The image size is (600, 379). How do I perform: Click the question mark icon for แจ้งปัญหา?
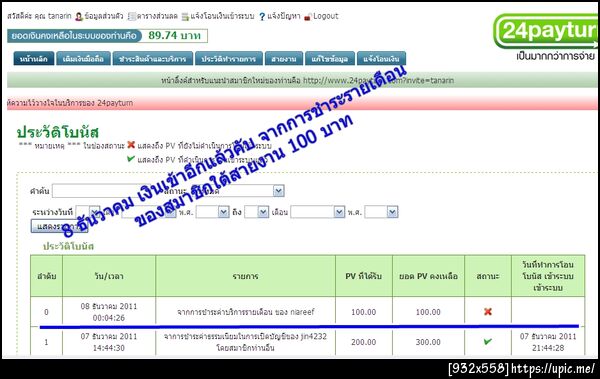point(262,16)
